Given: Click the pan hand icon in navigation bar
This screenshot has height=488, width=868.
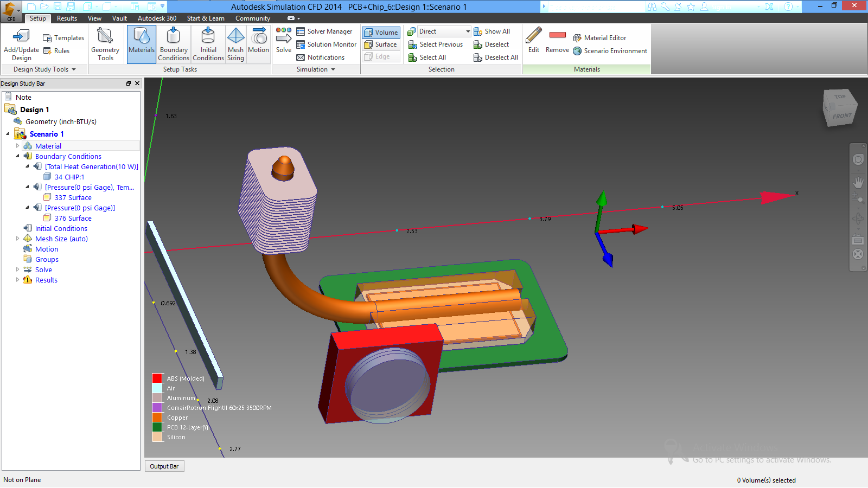Looking at the screenshot, I should click(858, 182).
